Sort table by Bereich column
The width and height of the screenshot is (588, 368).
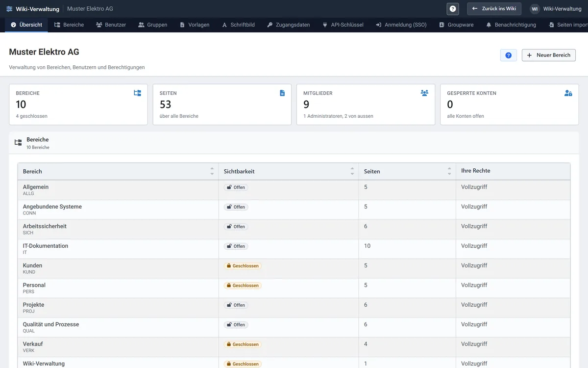point(212,171)
